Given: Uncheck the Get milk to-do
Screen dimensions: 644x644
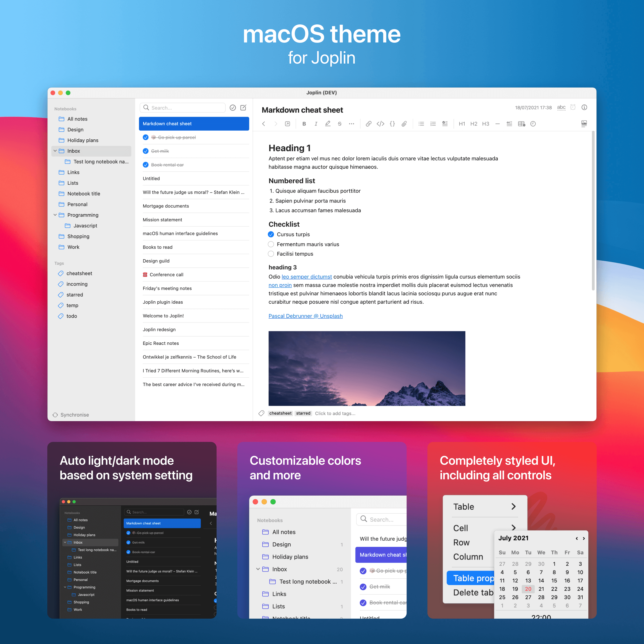Looking at the screenshot, I should (x=146, y=151).
